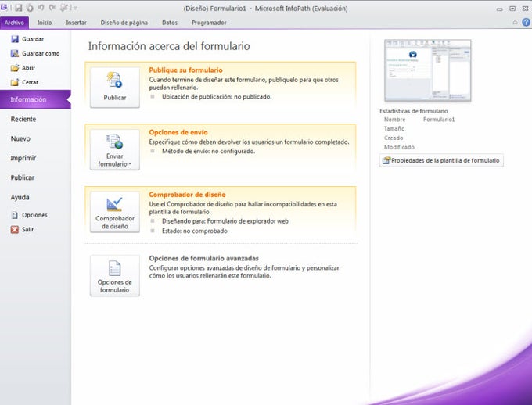
Task: Click the InfoPath app icon in title bar
Action: pos(4,7)
